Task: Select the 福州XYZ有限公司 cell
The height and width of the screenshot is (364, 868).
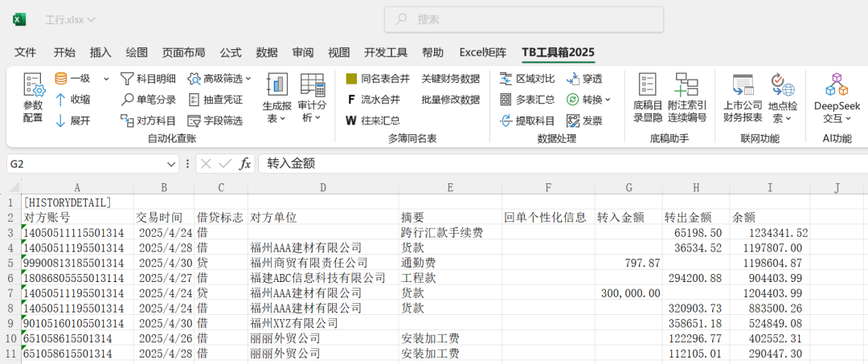Action: click(x=323, y=323)
